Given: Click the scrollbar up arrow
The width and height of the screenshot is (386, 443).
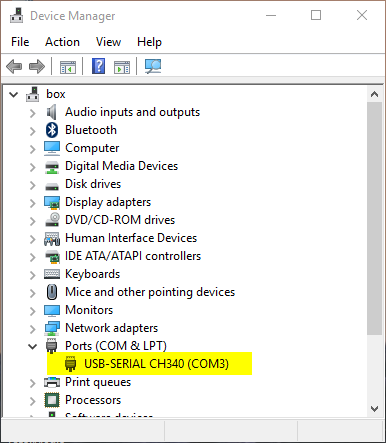Looking at the screenshot, I should tap(374, 94).
